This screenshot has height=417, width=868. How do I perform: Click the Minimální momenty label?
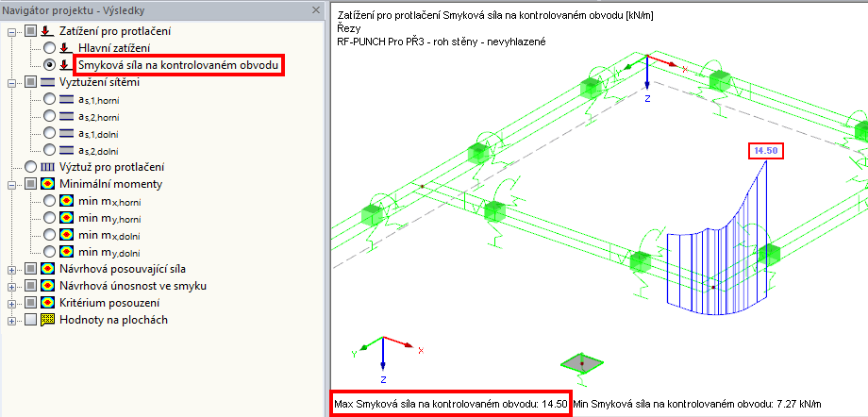(x=110, y=184)
